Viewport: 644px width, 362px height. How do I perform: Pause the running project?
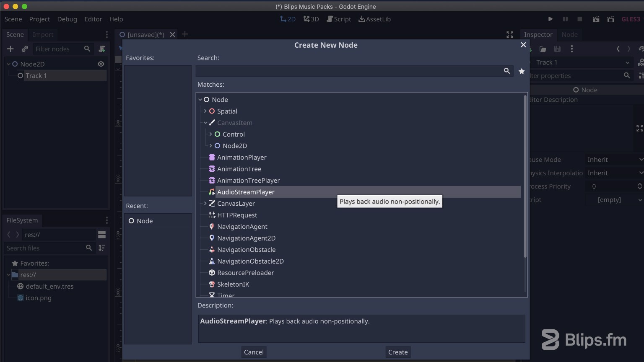(565, 19)
